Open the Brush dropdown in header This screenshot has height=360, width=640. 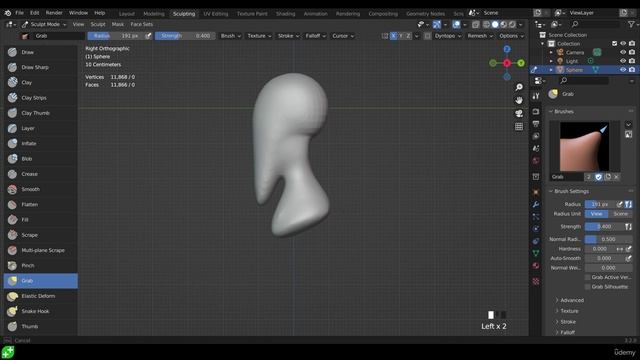pyautogui.click(x=231, y=36)
